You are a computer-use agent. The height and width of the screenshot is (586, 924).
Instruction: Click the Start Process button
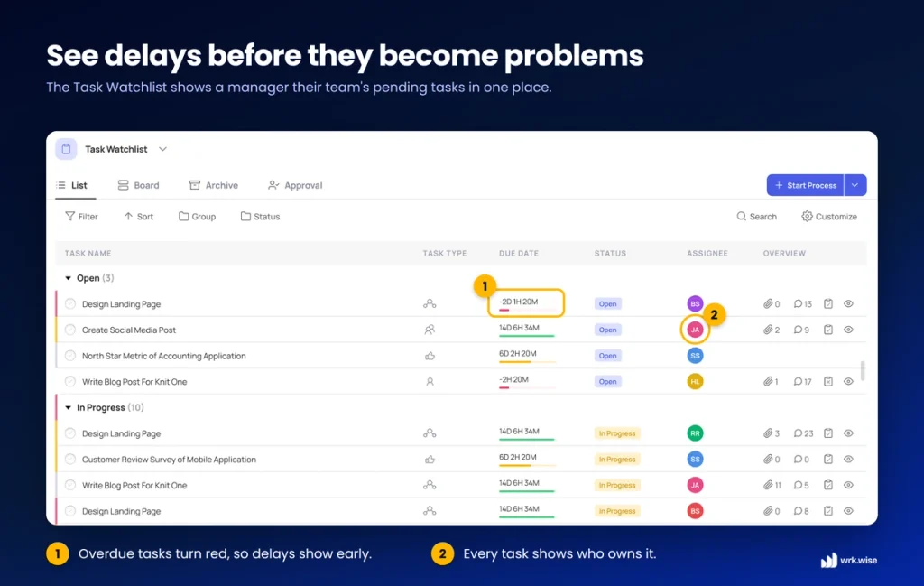click(x=806, y=185)
